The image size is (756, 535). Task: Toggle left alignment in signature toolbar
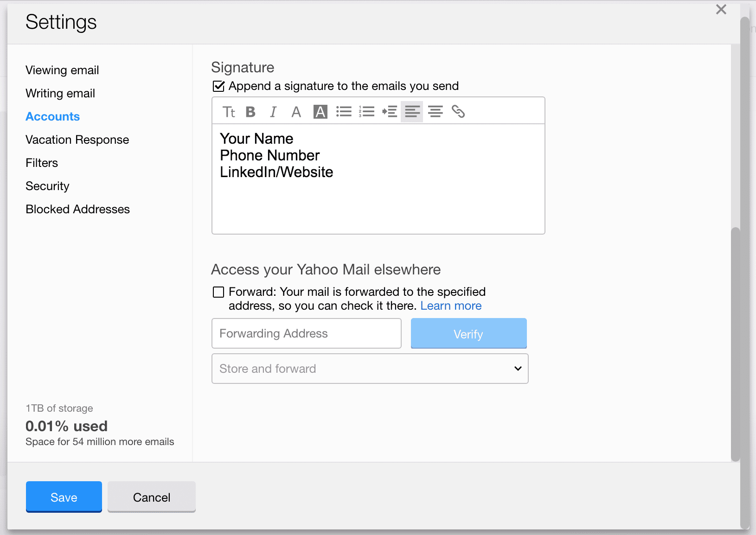tap(412, 111)
